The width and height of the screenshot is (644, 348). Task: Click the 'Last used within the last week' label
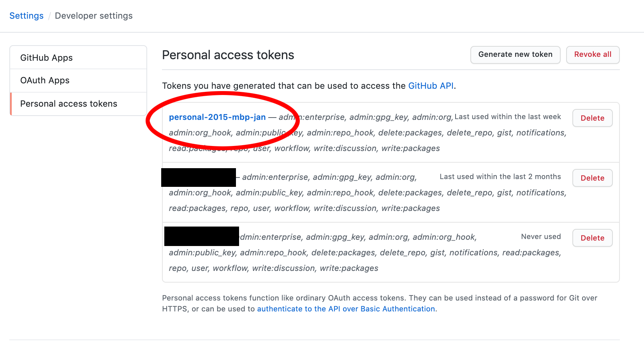click(x=508, y=117)
